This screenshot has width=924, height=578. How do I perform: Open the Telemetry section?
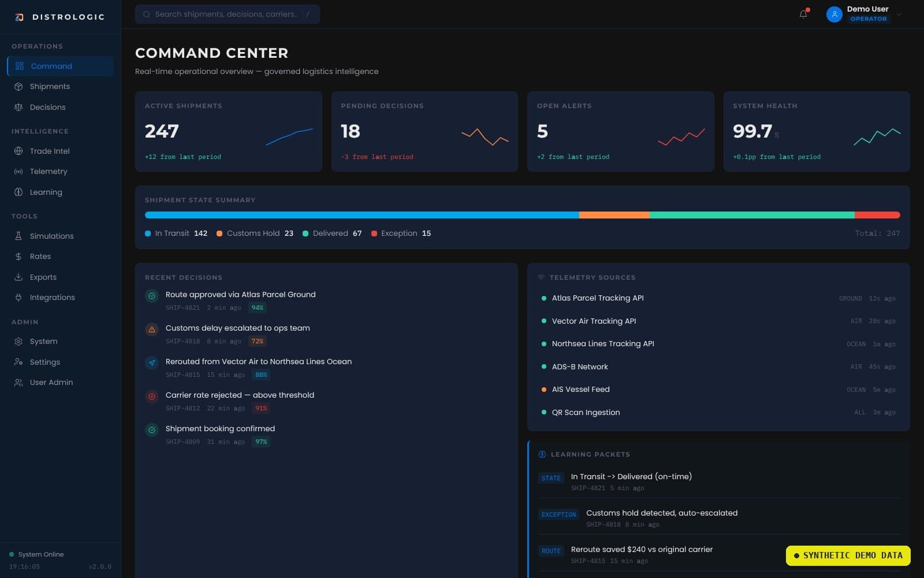click(60, 171)
